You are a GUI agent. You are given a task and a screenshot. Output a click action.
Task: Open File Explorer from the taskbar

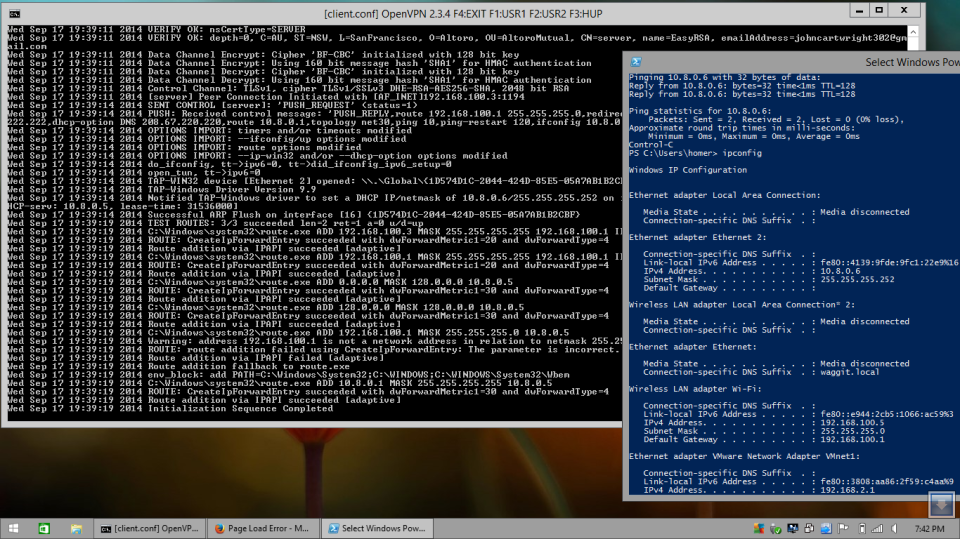click(x=77, y=529)
